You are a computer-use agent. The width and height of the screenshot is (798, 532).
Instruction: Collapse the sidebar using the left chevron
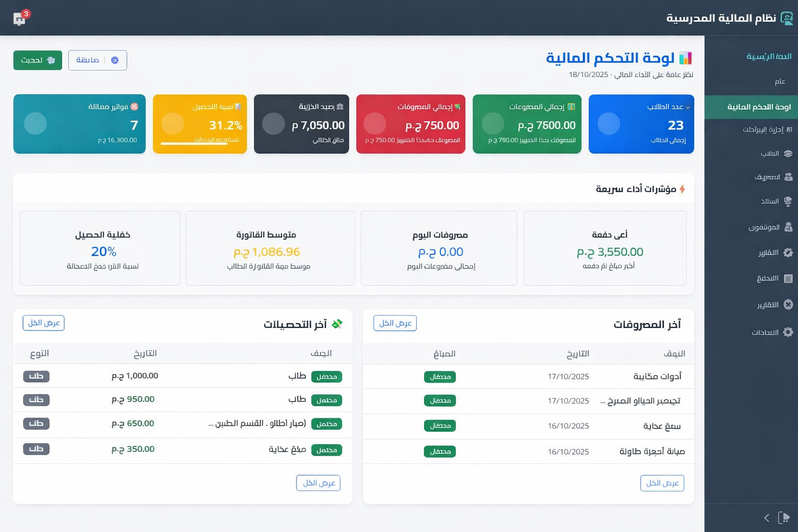click(x=767, y=517)
